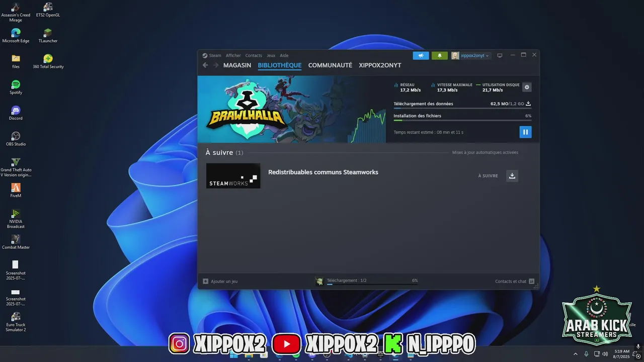Open the files folder on desktop

click(x=16, y=61)
